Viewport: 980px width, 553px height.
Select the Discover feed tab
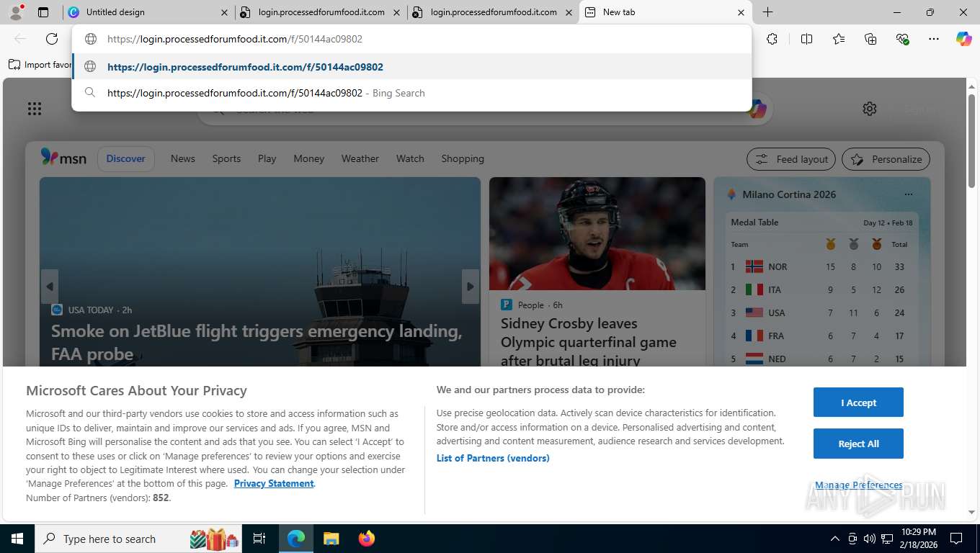coord(126,158)
